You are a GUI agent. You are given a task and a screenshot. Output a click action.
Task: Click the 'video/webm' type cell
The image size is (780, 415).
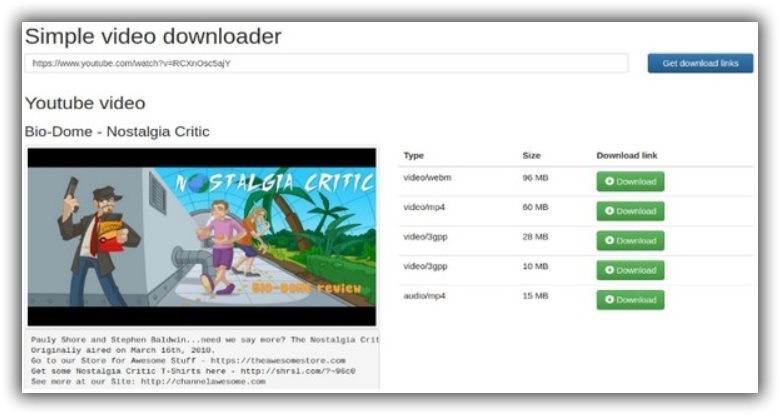pyautogui.click(x=427, y=178)
